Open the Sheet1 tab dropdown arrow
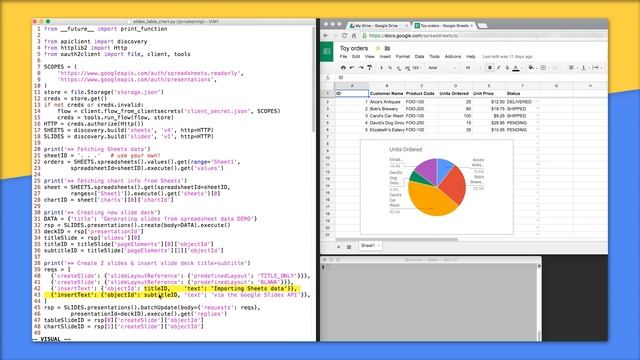This screenshot has height=360, width=640. (379, 246)
